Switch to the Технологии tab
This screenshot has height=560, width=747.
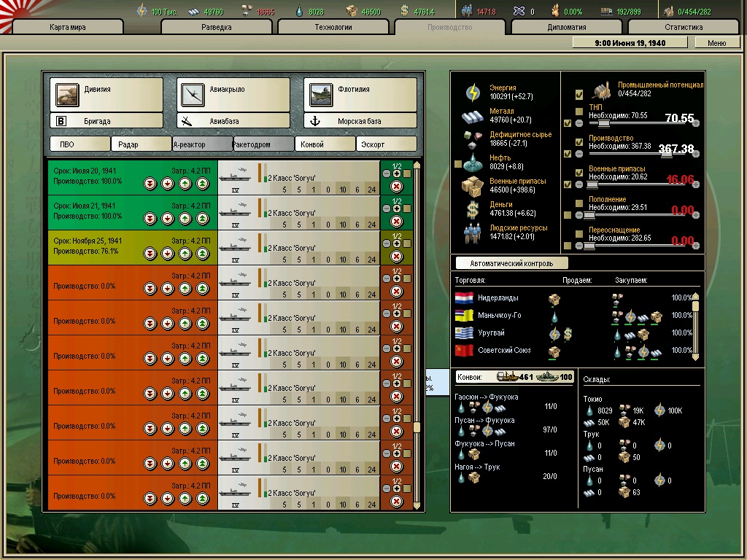click(x=332, y=28)
